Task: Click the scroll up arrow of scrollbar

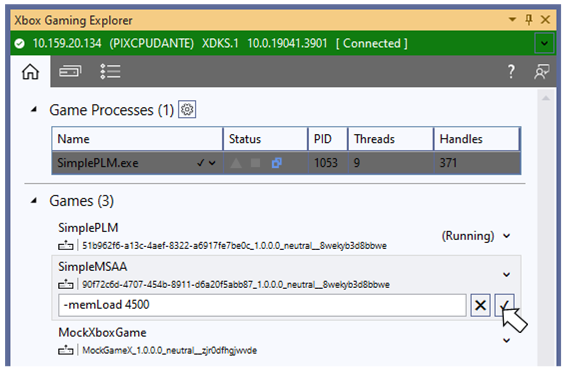Action: click(546, 98)
